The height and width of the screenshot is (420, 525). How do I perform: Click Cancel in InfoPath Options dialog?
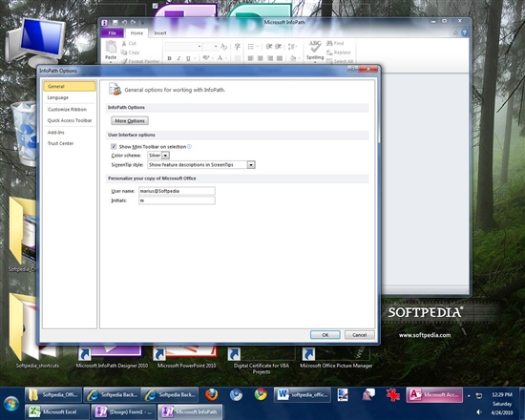pos(359,335)
